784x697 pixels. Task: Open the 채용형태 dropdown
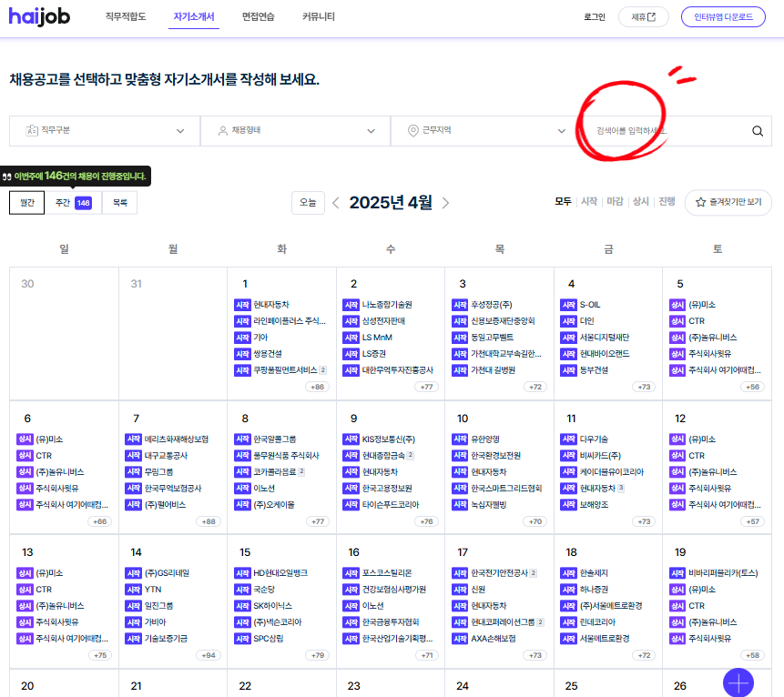coord(296,131)
